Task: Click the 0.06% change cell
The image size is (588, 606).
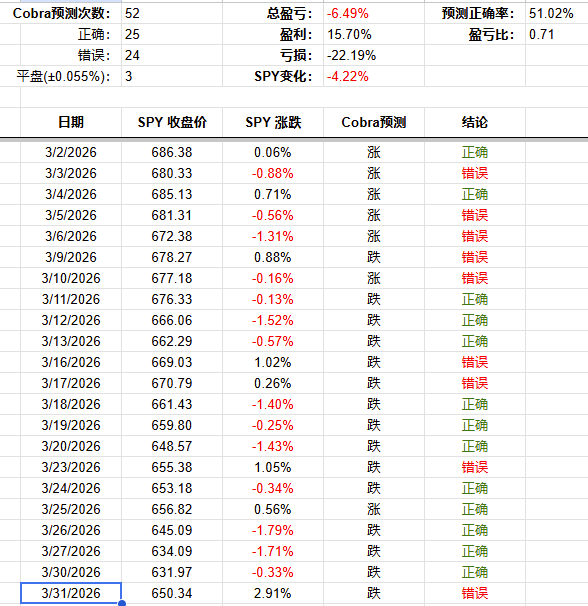Action: [x=273, y=152]
